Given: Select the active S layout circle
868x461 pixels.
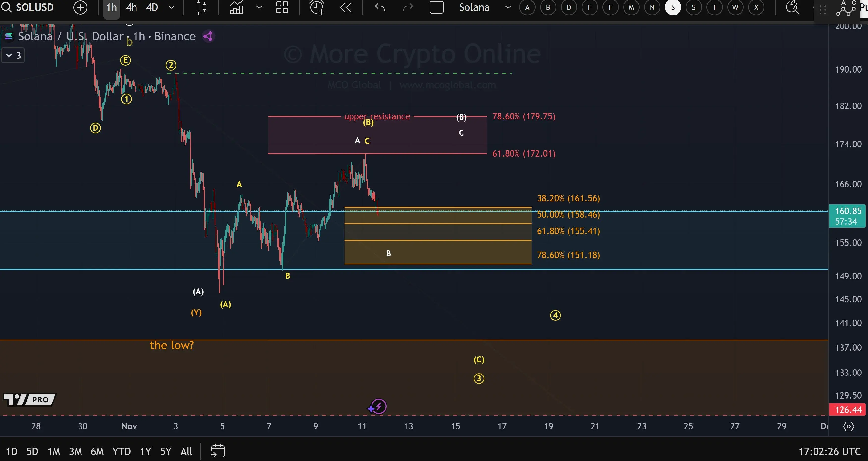Looking at the screenshot, I should click(673, 7).
